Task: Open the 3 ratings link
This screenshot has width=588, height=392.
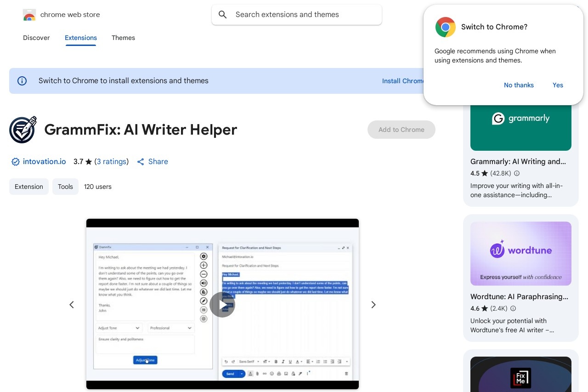Action: (112, 162)
